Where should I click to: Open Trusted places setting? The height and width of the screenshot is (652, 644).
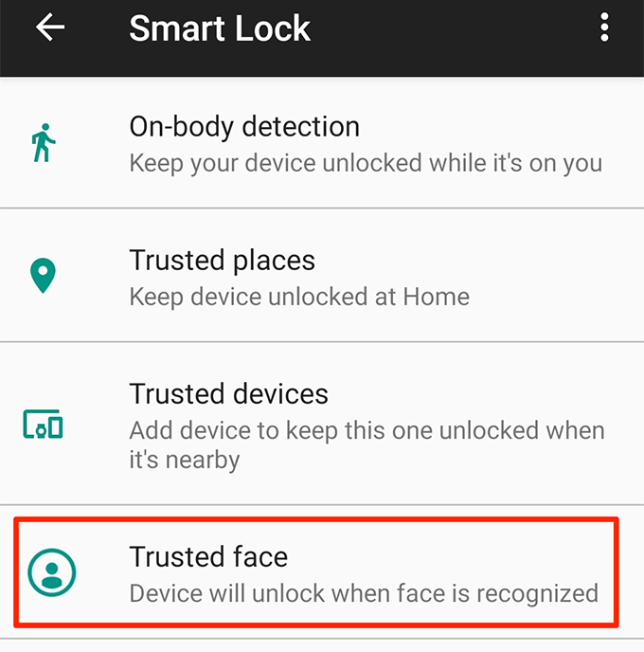click(322, 275)
